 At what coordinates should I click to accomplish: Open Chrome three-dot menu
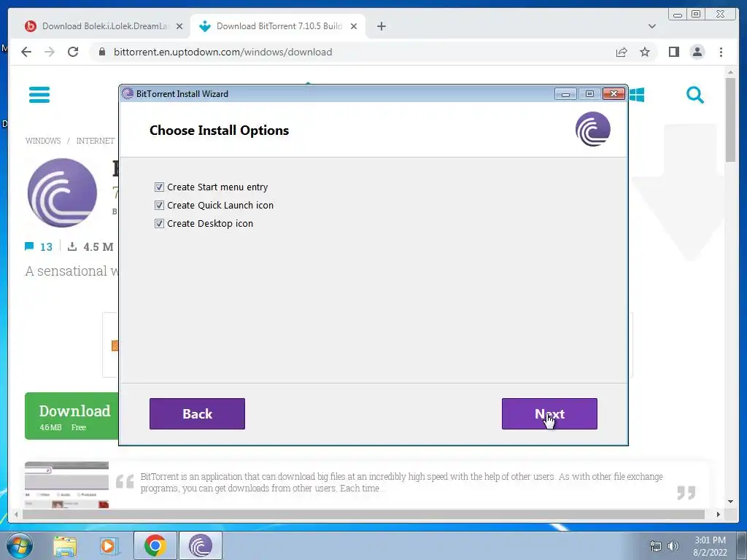(721, 52)
